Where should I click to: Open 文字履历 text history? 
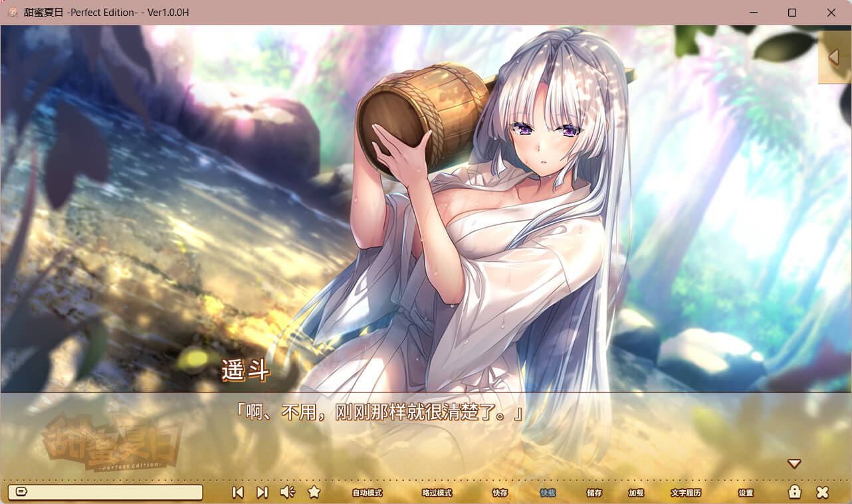[686, 493]
